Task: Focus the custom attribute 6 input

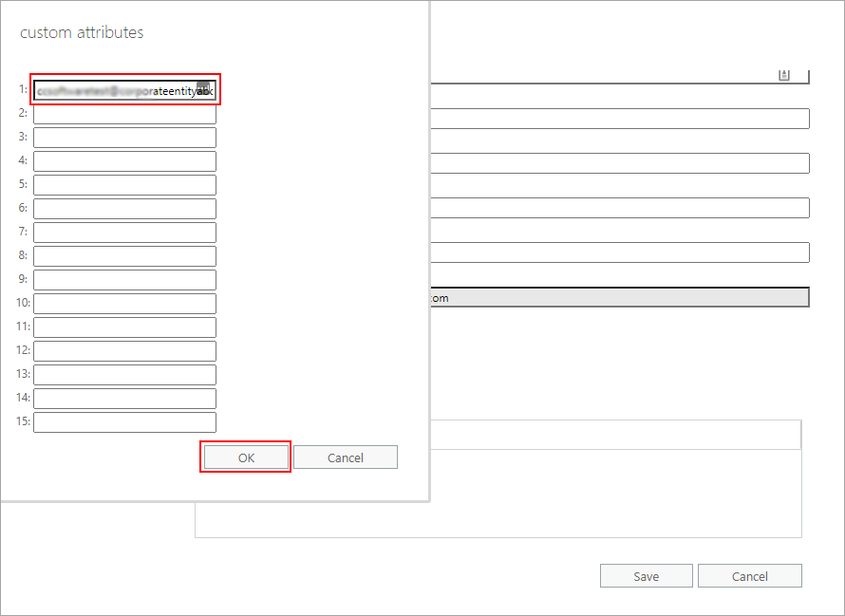Action: coord(124,209)
